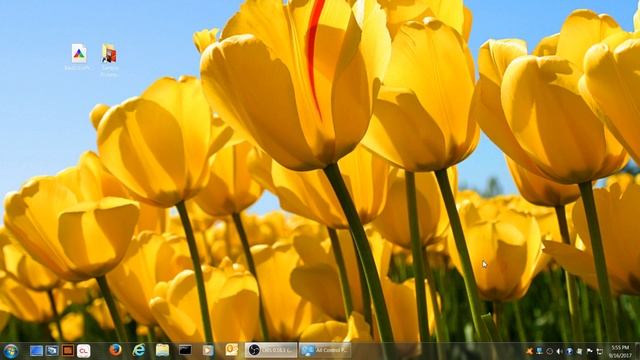Launch Firefox from the taskbar
Viewport: 640px width, 360px height.
(x=115, y=350)
